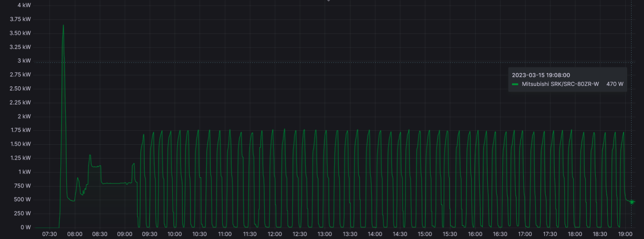Click the 2.75 kW y-axis label
Screen dimensions: 644x239
21,75
